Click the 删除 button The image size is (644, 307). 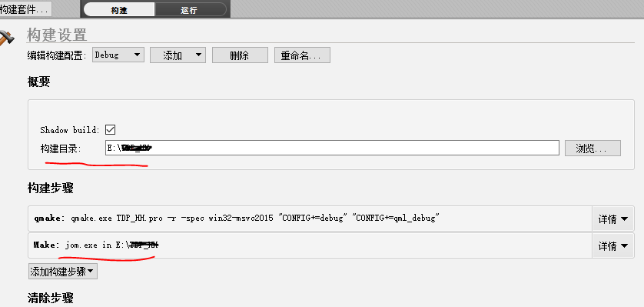pyautogui.click(x=240, y=55)
